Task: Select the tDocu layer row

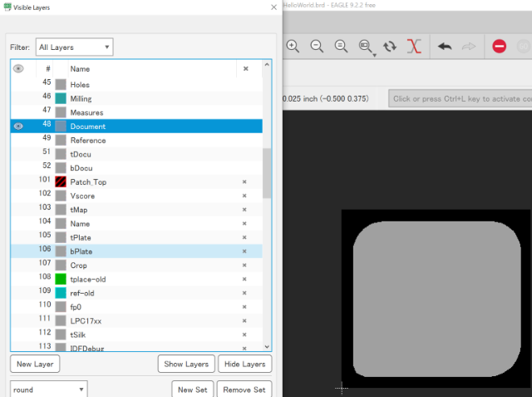Action: point(136,154)
